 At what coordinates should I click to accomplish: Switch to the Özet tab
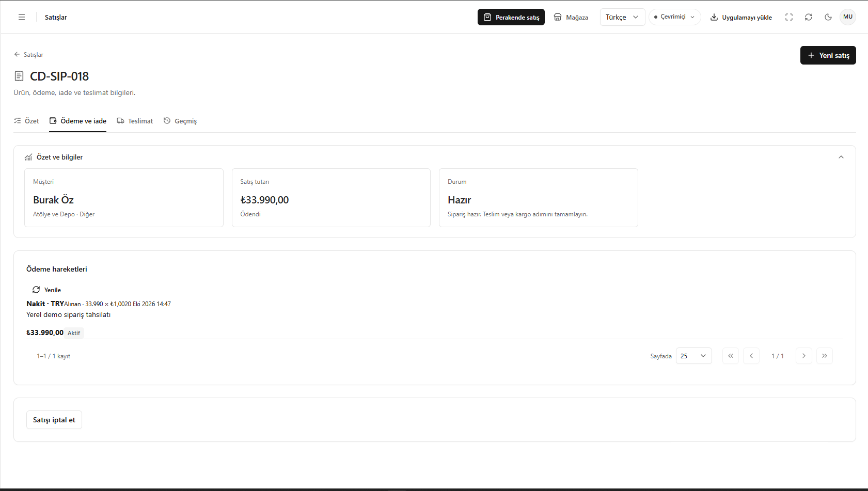pyautogui.click(x=26, y=121)
